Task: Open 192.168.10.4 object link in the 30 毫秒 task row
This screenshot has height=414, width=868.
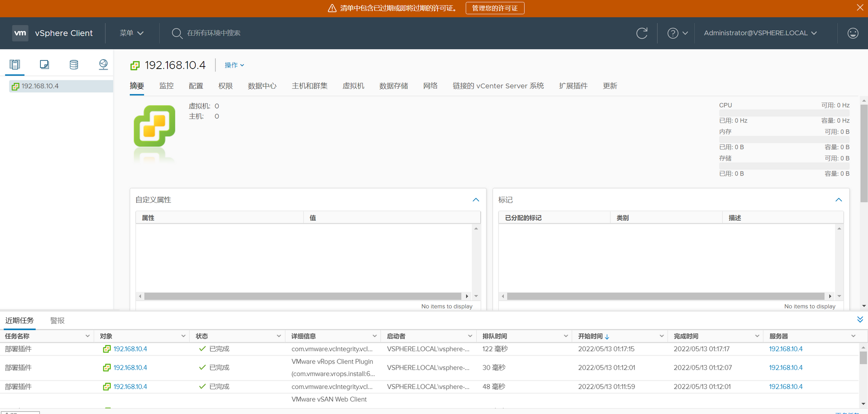Action: tap(130, 368)
